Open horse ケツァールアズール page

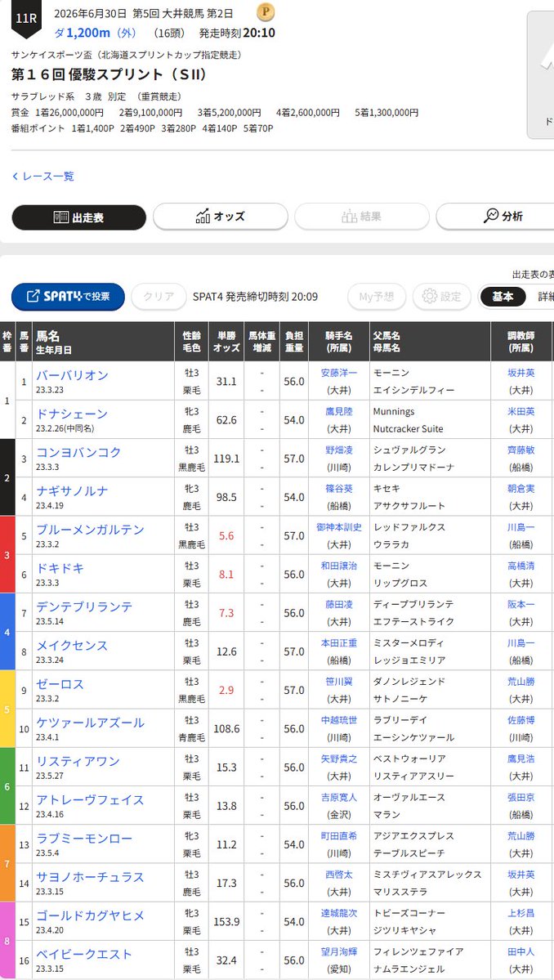click(x=90, y=723)
